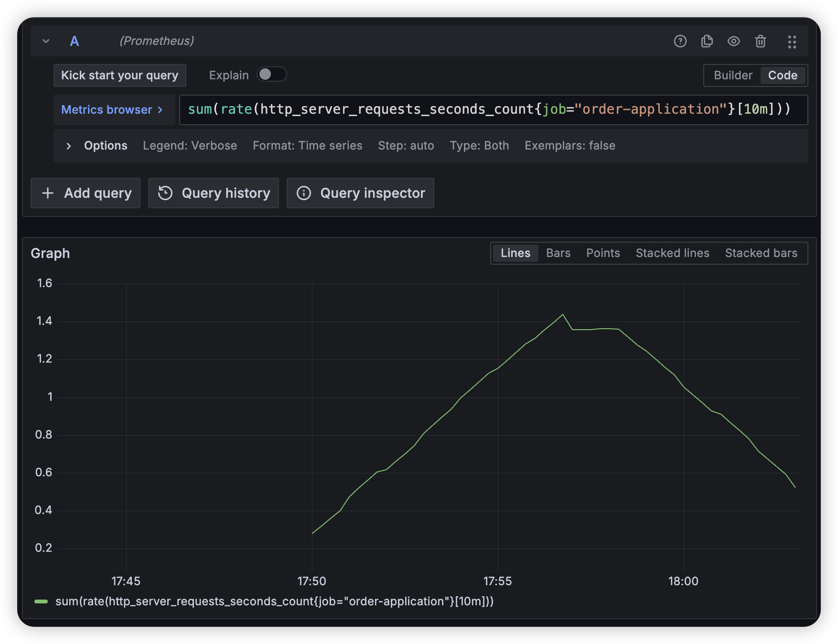
Task: Click the Options label
Action: pos(106,146)
